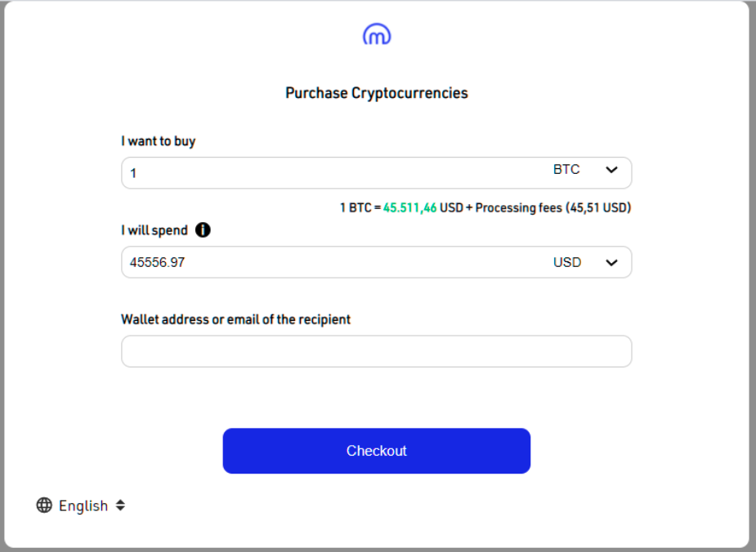Expand the BTC dropdown chevron
The height and width of the screenshot is (552, 756).
tap(611, 170)
